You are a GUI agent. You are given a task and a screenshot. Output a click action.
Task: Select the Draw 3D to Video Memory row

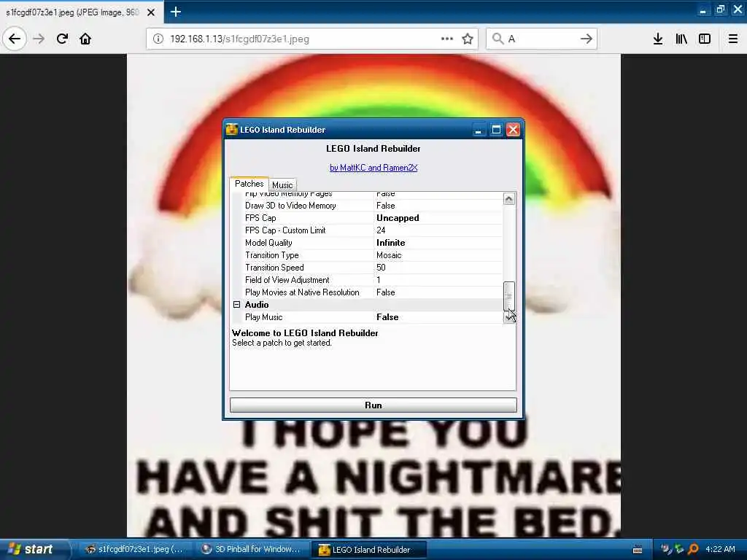click(367, 206)
